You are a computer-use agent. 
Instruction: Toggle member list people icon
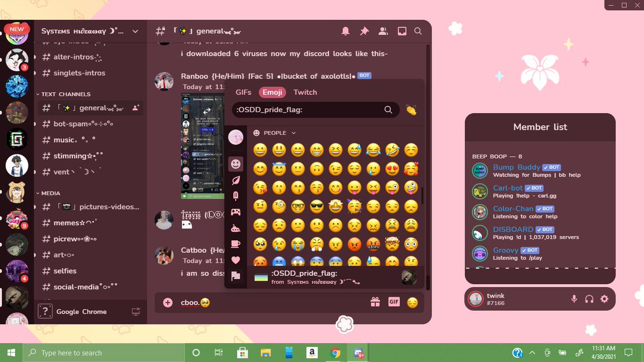pos(383,32)
